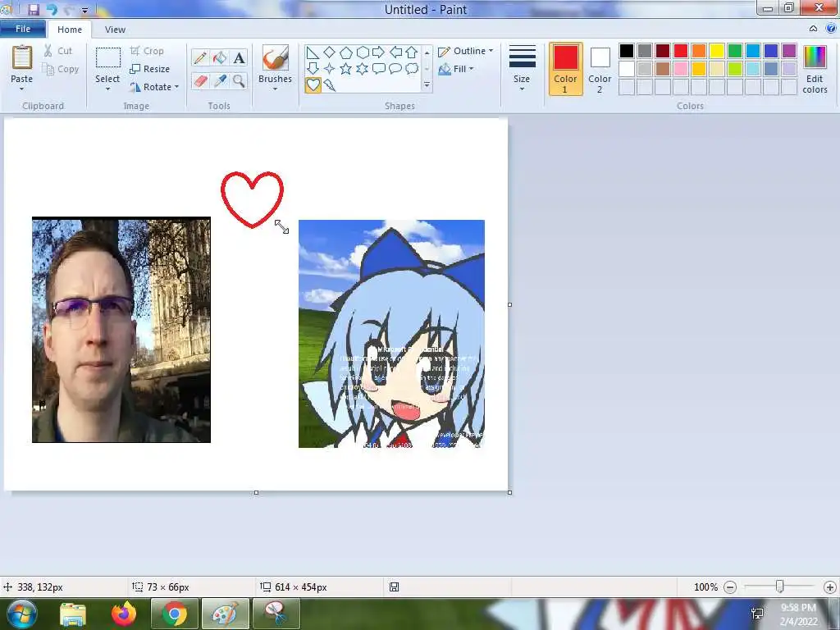
Task: Click the Copy button
Action: pos(61,69)
